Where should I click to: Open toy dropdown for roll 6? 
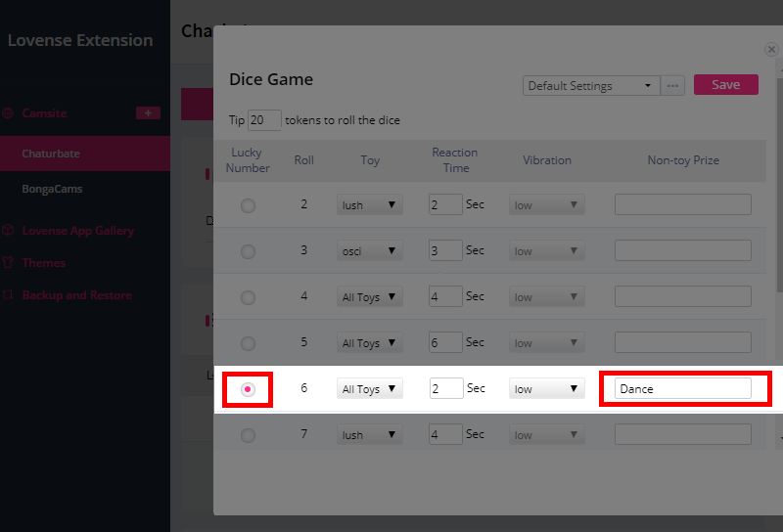370,389
